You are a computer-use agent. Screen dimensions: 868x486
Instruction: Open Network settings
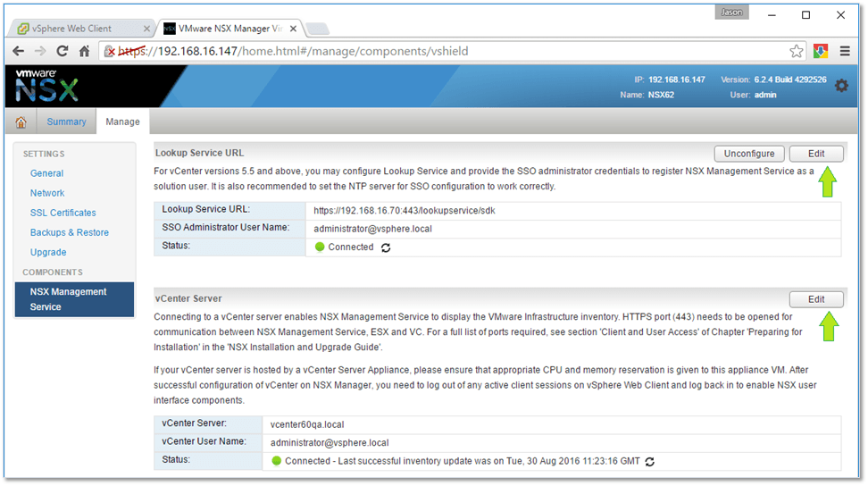click(x=47, y=193)
